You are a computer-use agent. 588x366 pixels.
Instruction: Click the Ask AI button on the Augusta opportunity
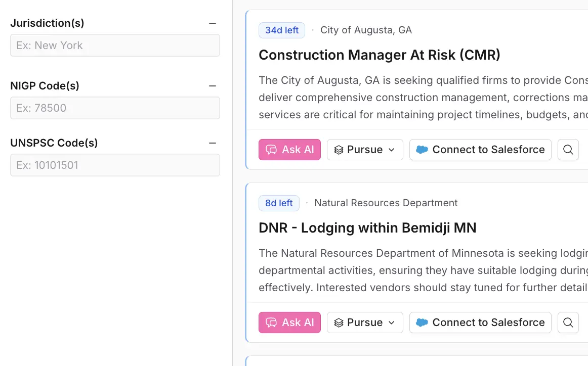[289, 150]
